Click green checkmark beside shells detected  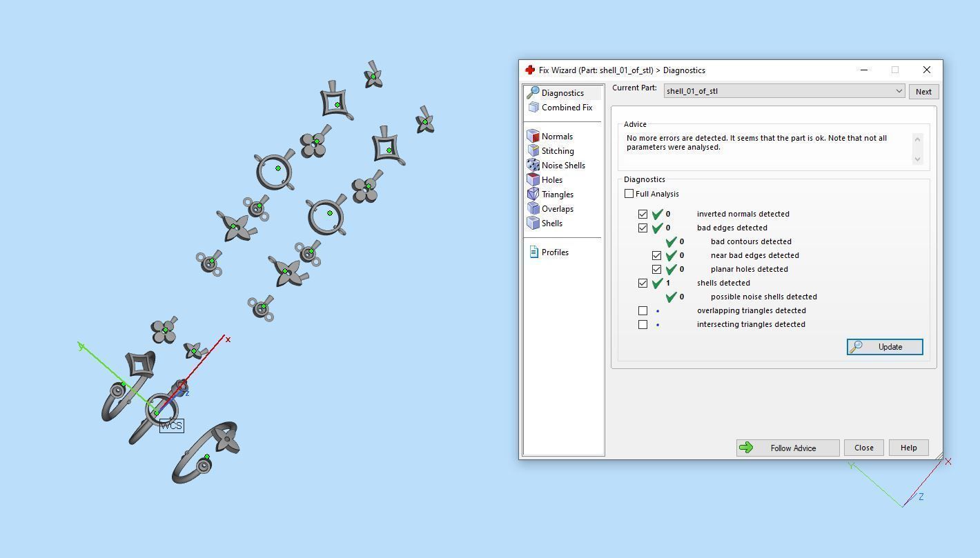pos(658,283)
